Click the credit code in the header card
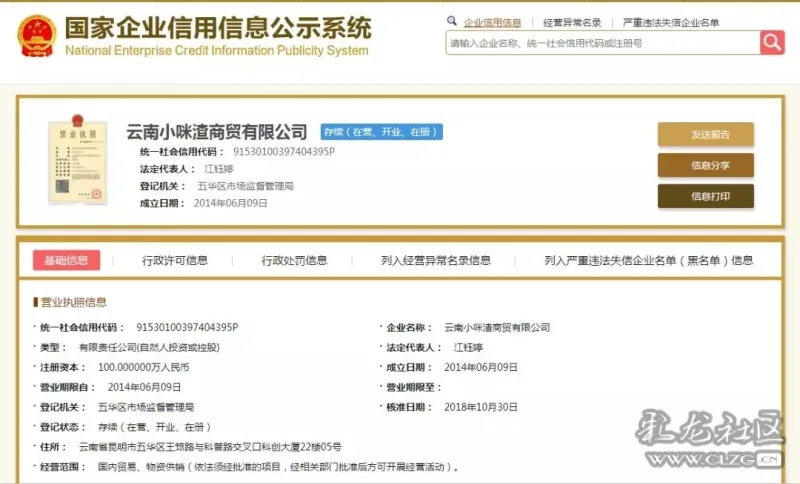This screenshot has width=800, height=484. click(284, 151)
